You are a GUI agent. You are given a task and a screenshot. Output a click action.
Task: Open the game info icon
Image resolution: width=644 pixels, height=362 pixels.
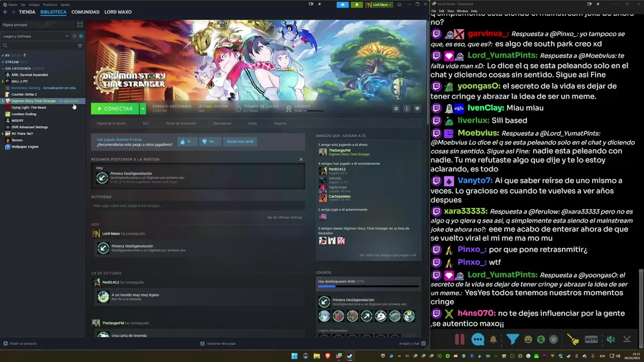407,109
